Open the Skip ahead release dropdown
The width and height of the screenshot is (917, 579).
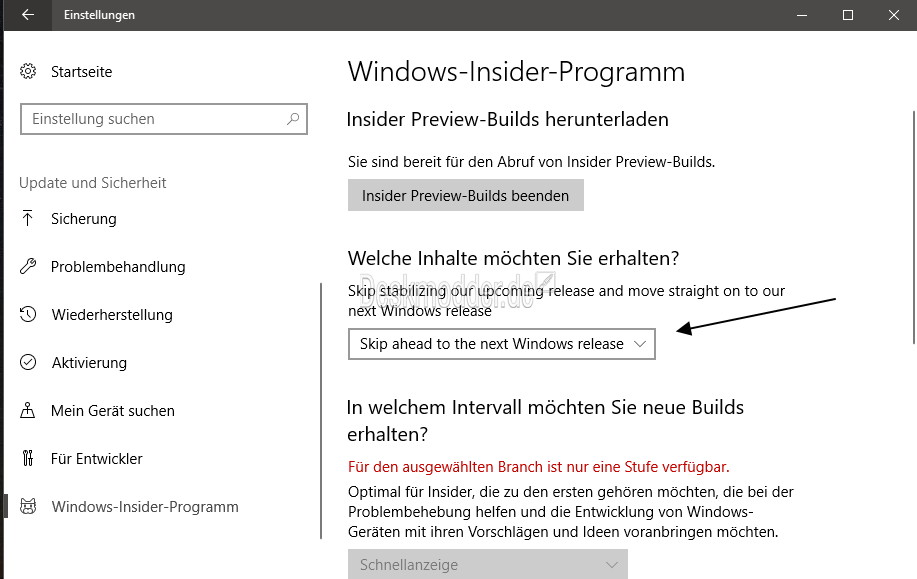tap(501, 344)
